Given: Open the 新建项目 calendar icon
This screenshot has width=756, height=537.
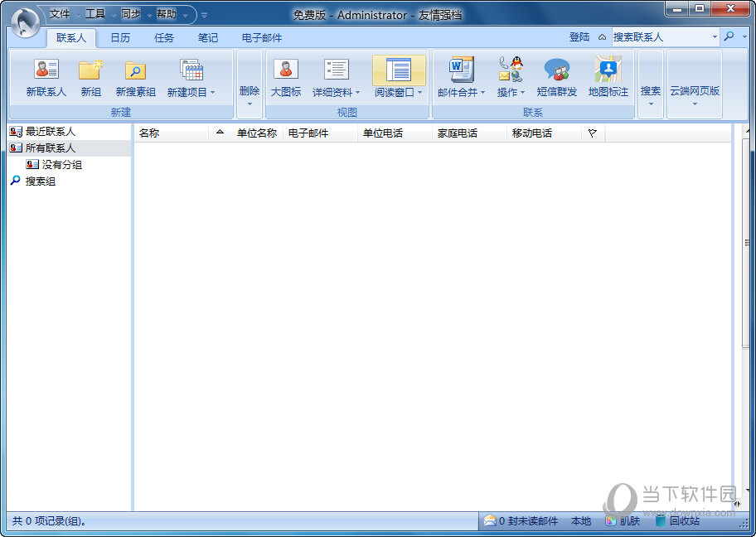Looking at the screenshot, I should pos(191,70).
